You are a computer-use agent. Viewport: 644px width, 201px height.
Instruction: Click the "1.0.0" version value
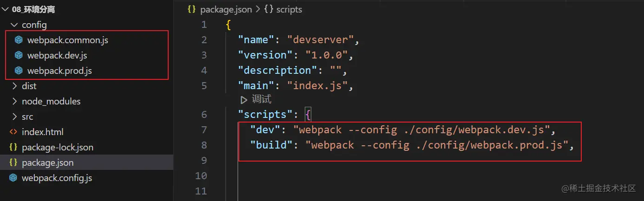pyautogui.click(x=327, y=55)
